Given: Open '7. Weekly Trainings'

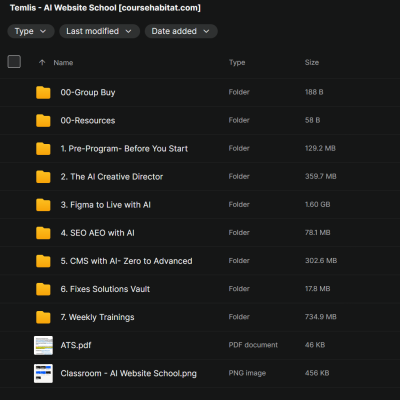Looking at the screenshot, I should (97, 317).
